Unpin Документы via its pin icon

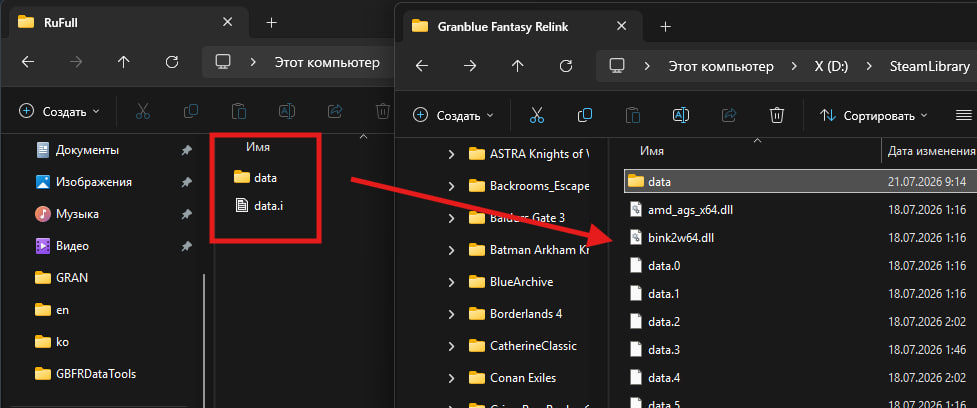[x=186, y=150]
